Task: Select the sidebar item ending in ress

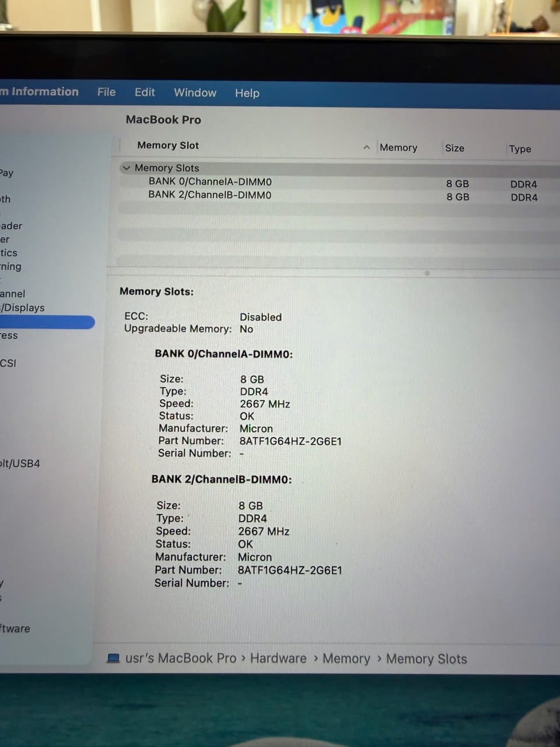Action: tap(9, 336)
